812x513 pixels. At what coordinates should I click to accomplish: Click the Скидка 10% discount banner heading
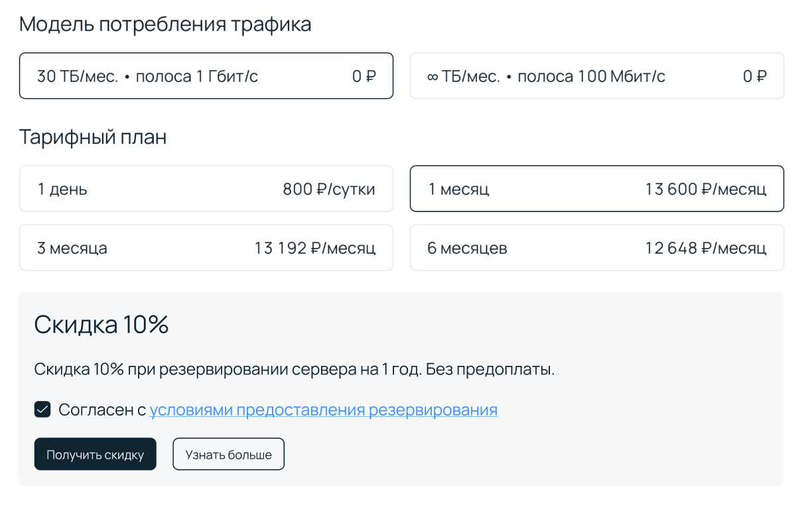(x=101, y=324)
